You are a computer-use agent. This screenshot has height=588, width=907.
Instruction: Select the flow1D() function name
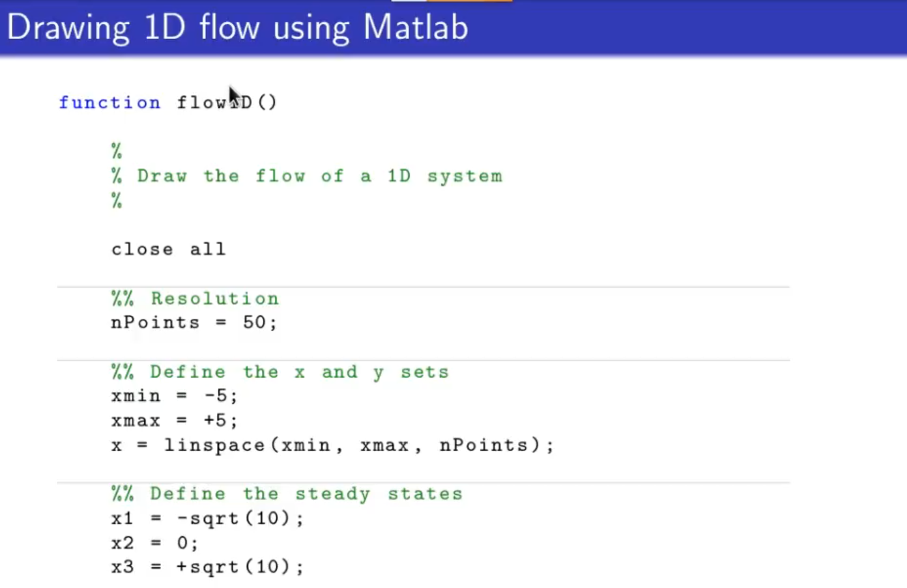(226, 103)
